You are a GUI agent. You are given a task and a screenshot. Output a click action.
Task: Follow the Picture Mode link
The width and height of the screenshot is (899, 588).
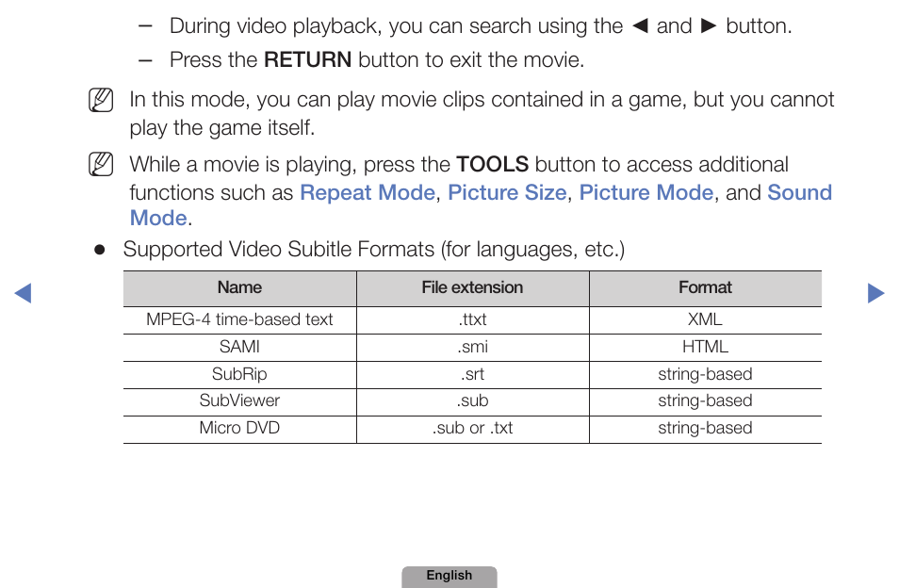tap(646, 192)
